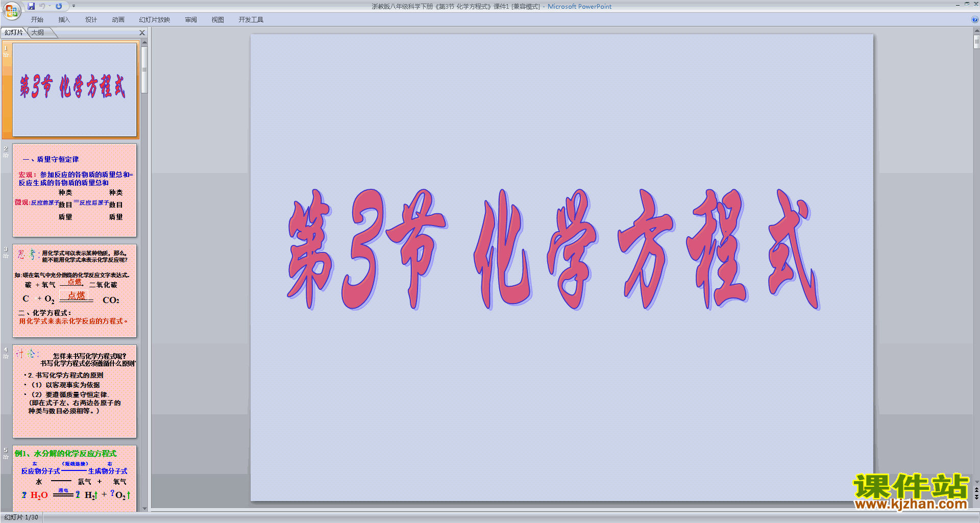Select slide 1 thumbnail 第3节 化学方程式
Screen dimensions: 980x523
pos(75,89)
